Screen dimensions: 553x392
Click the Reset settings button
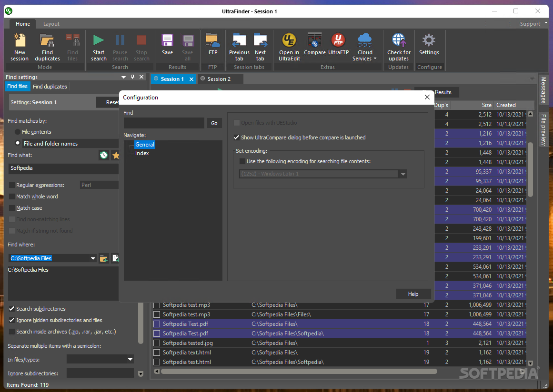tap(108, 102)
